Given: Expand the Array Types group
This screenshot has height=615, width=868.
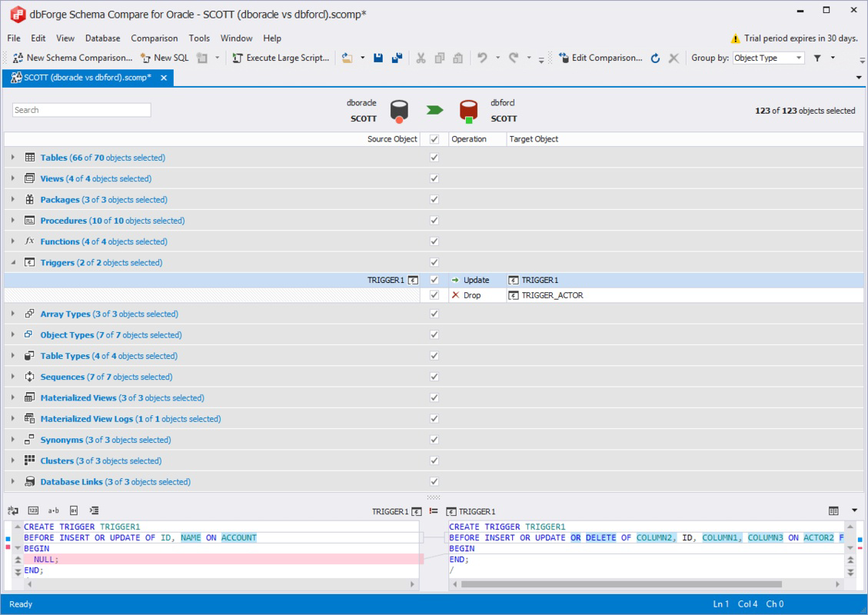Looking at the screenshot, I should coord(13,314).
